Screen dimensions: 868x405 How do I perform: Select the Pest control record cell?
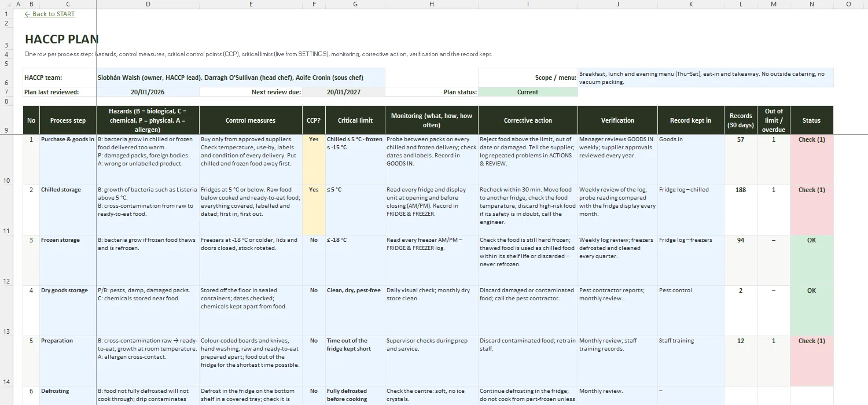(x=691, y=311)
